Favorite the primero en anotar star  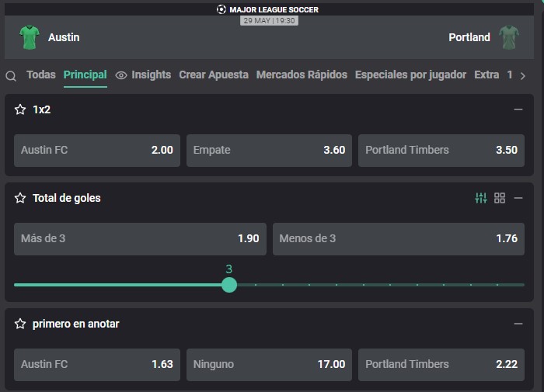[x=20, y=324]
